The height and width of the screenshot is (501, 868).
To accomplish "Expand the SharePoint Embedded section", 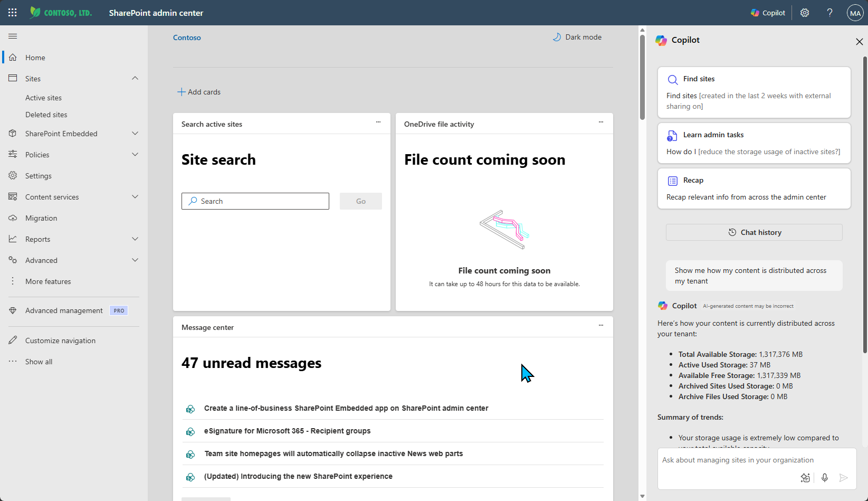I will coord(135,134).
